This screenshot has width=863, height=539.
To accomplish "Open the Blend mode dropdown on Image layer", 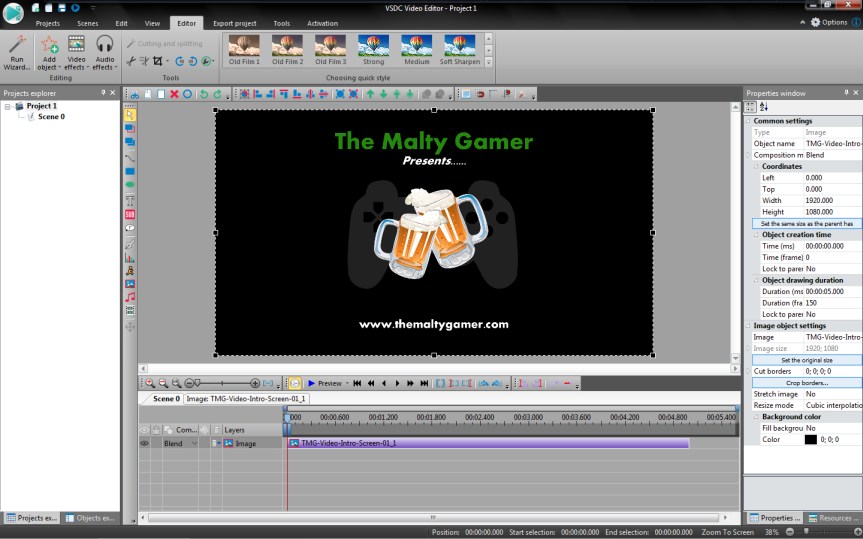I will pyautogui.click(x=194, y=443).
